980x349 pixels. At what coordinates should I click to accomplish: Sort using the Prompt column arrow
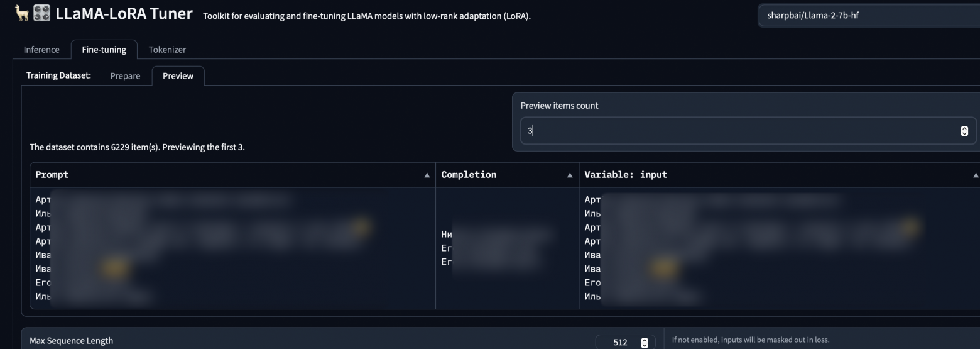[x=427, y=175]
